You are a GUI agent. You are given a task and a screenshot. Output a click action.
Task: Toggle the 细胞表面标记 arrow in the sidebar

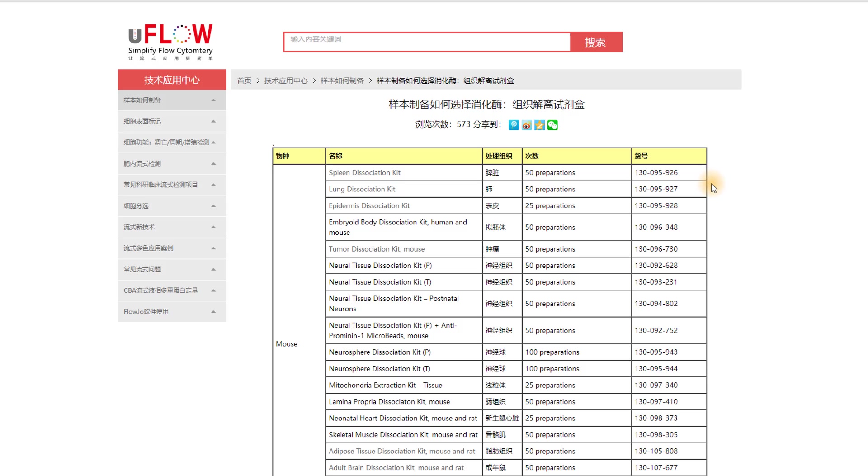point(213,121)
